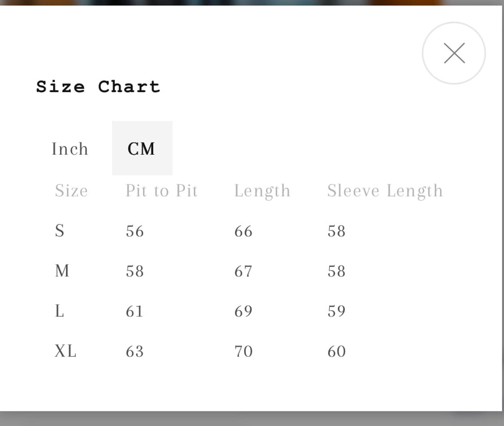
Task: Select the XL size row label
Action: coord(65,351)
